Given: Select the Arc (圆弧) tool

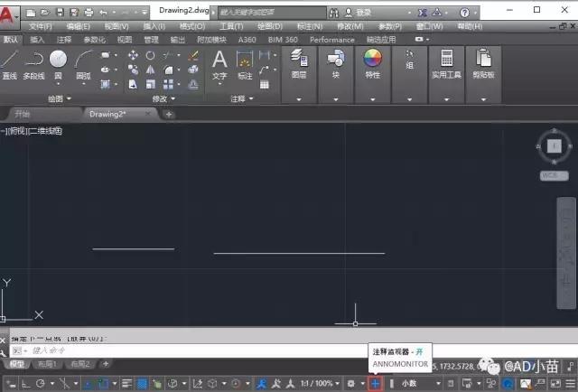Looking at the screenshot, I should 83,64.
